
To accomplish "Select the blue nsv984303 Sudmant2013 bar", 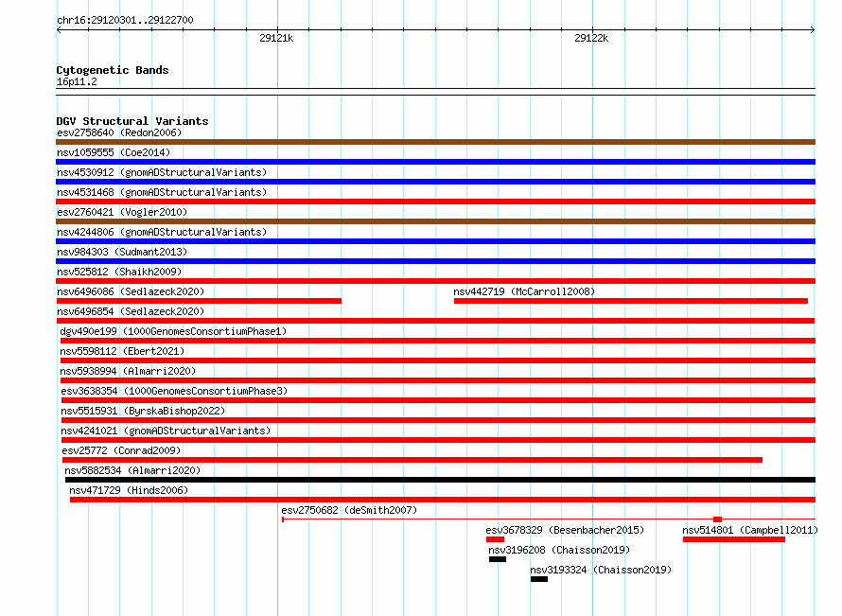I will pos(435,261).
